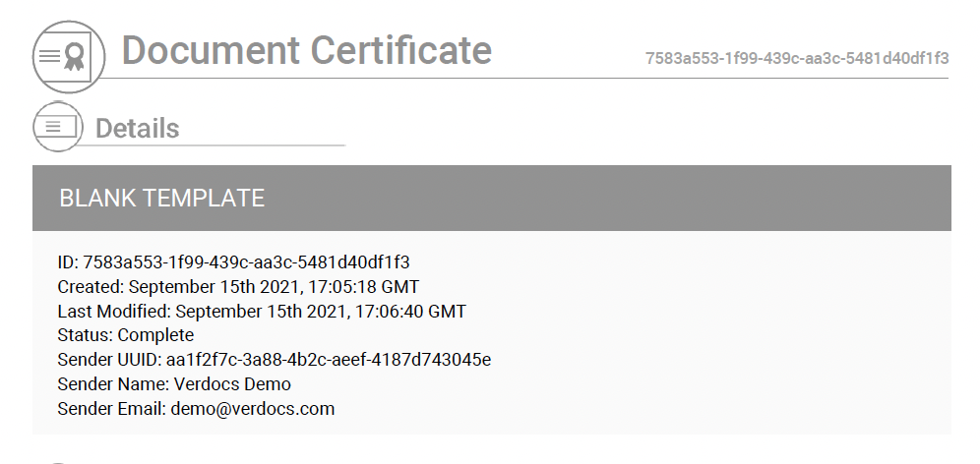This screenshot has width=980, height=464.
Task: Click the Sender Email label
Action: 111,408
